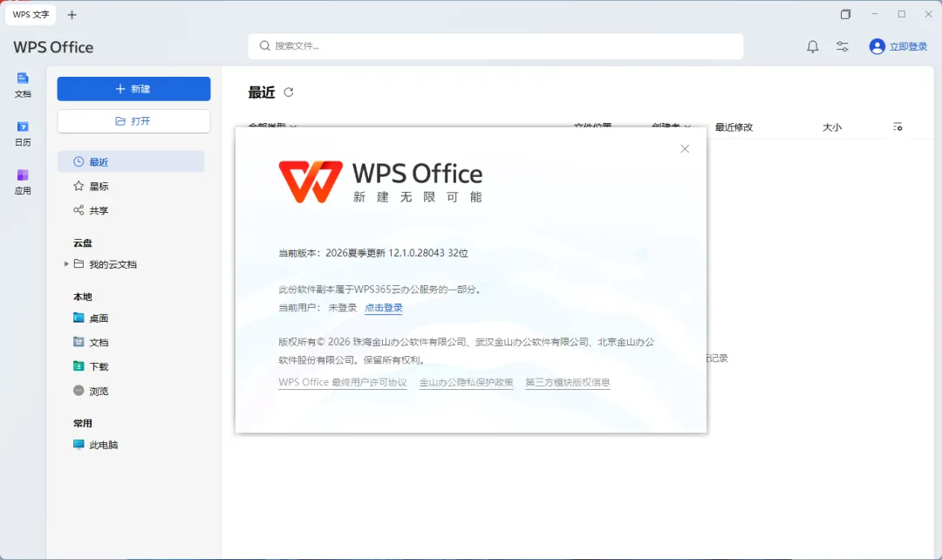Open the WPS Office 最终用户许可协议 link
The width and height of the screenshot is (942, 560).
[x=343, y=382]
